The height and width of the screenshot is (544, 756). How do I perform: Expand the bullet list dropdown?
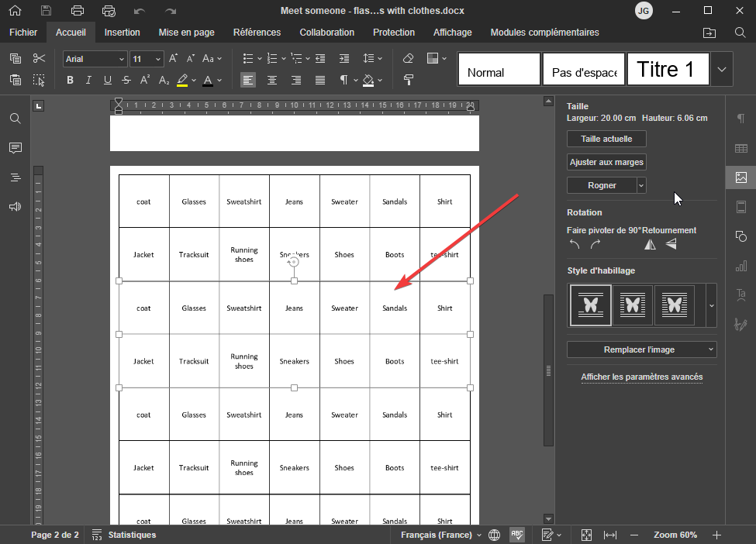pyautogui.click(x=260, y=59)
